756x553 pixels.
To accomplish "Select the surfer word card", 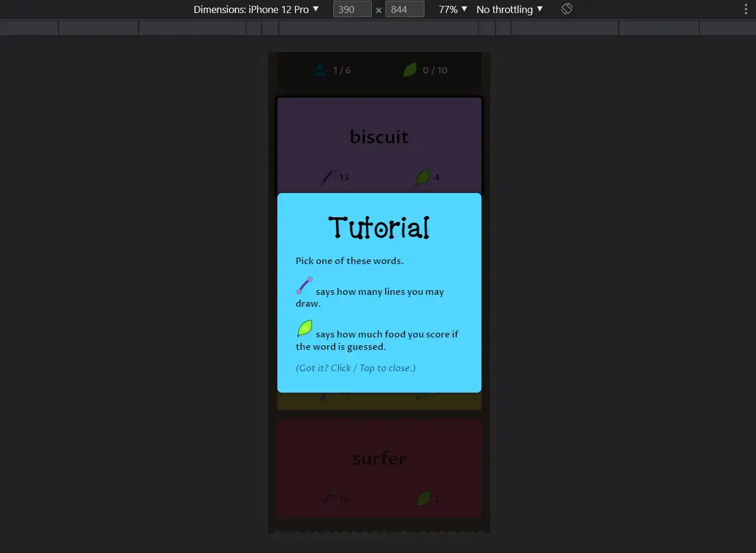I will [379, 468].
